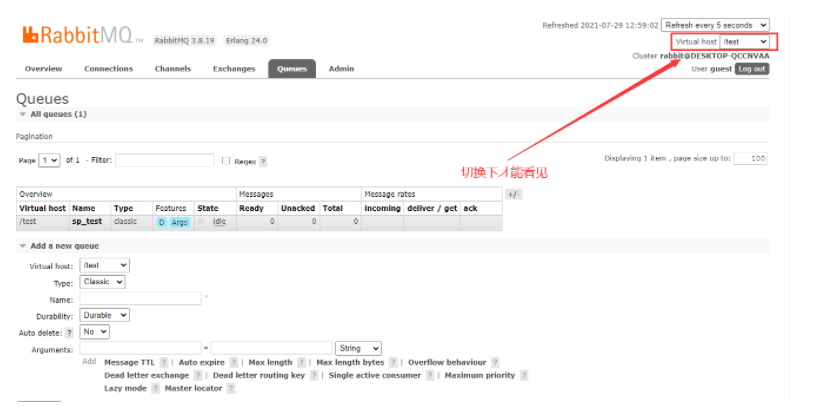Open the Admin tab
Screen dimensions: 816x406
tap(341, 69)
